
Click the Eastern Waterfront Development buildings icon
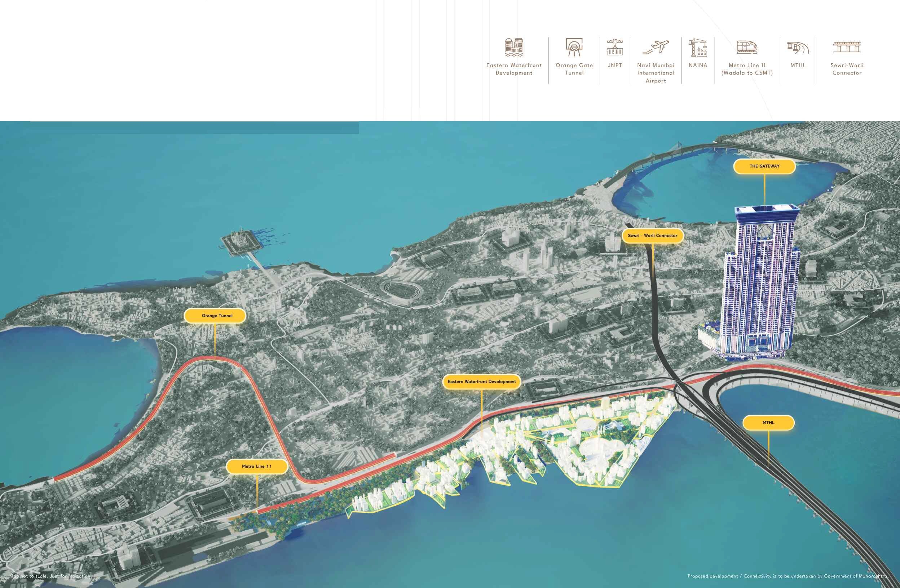click(514, 47)
